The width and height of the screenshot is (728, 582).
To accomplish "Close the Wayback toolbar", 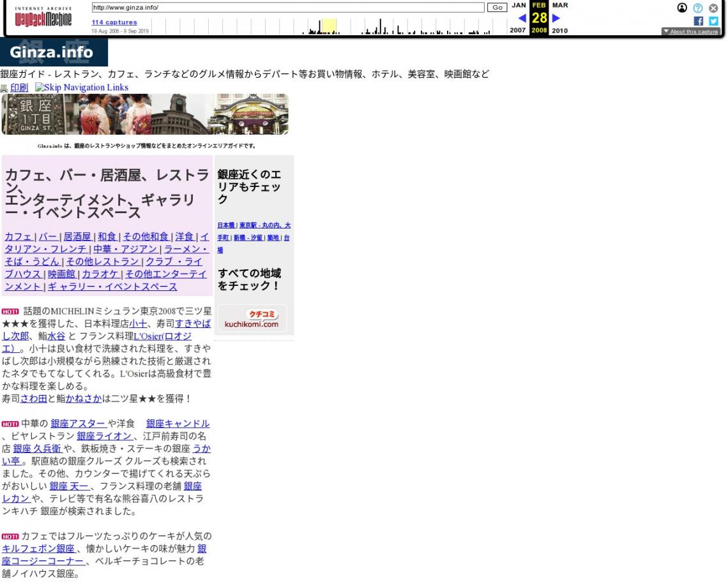I will 713,8.
